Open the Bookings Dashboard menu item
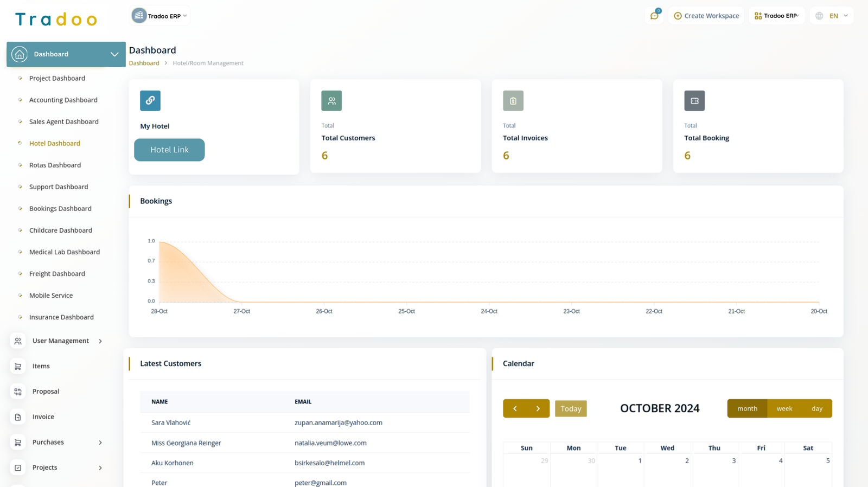This screenshot has width=868, height=487. (x=60, y=209)
